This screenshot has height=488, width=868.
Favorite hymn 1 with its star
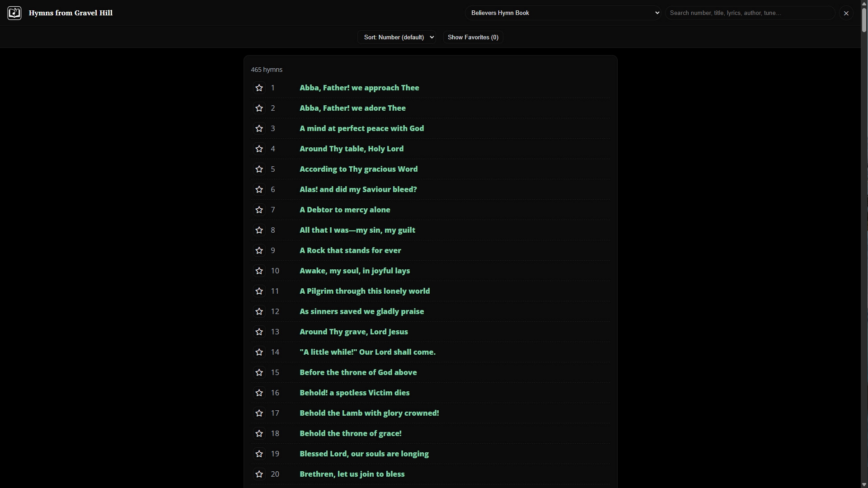[259, 88]
